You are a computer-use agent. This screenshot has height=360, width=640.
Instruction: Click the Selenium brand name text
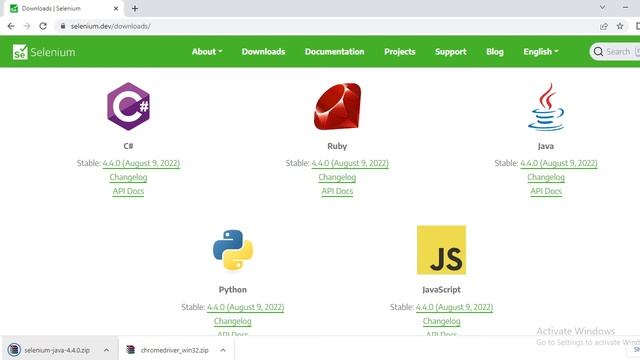(x=53, y=52)
